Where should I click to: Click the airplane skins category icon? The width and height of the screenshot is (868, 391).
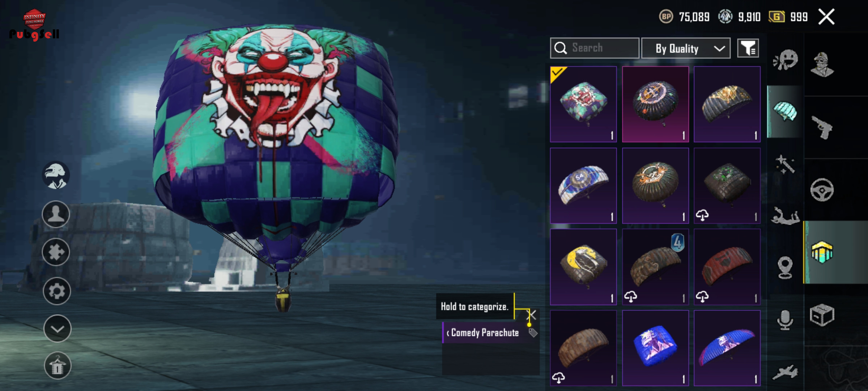tap(785, 372)
